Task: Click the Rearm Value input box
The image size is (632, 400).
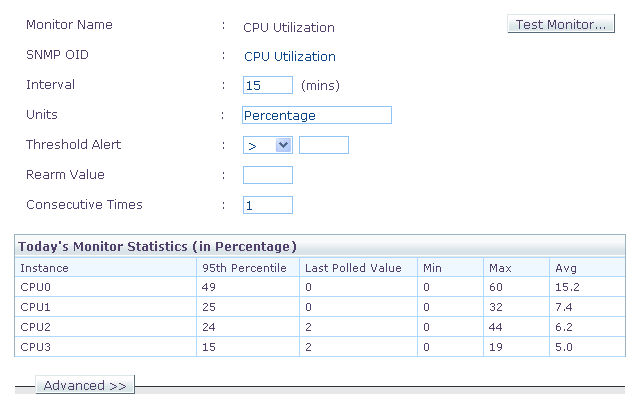Action: (x=268, y=175)
